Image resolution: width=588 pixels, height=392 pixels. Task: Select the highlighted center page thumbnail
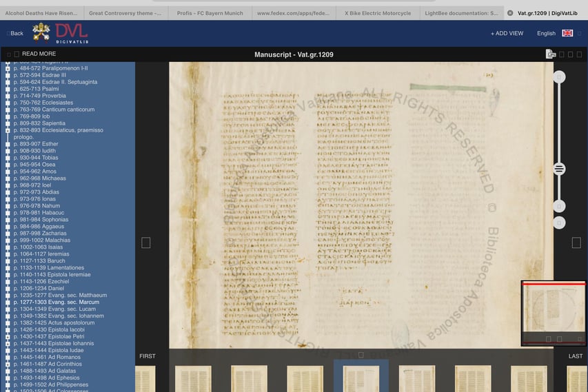click(x=361, y=378)
